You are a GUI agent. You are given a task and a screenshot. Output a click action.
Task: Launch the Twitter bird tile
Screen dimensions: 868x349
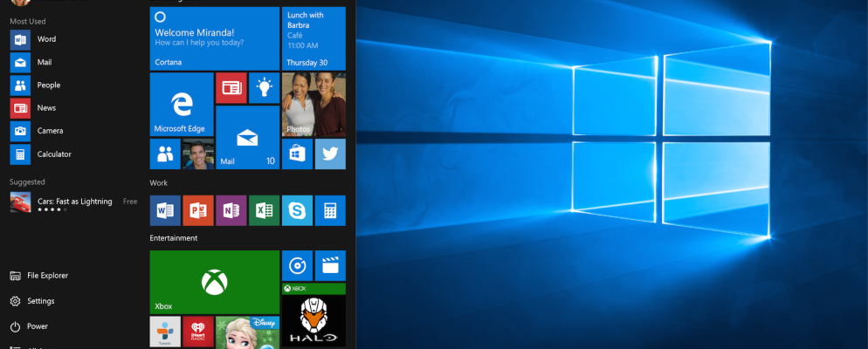330,154
